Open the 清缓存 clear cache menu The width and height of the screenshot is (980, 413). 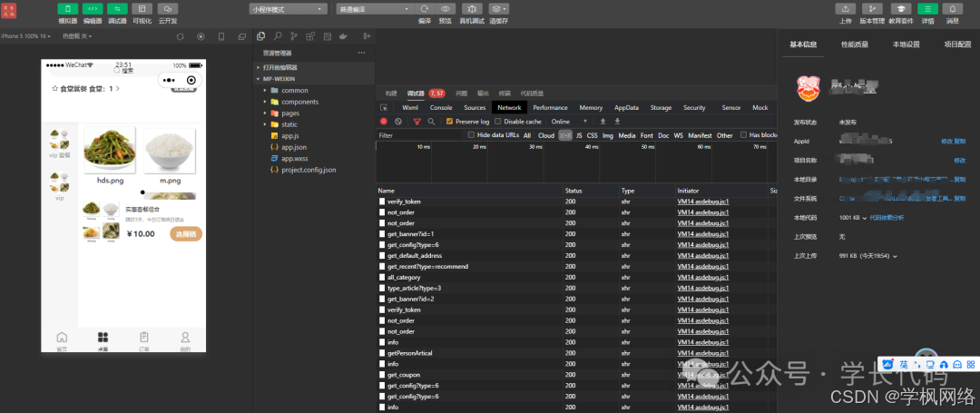[498, 9]
